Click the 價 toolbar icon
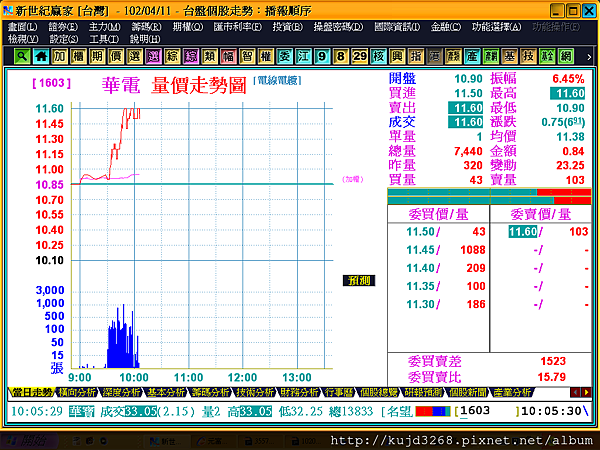Screen dimensions: 600x450 point(116,57)
